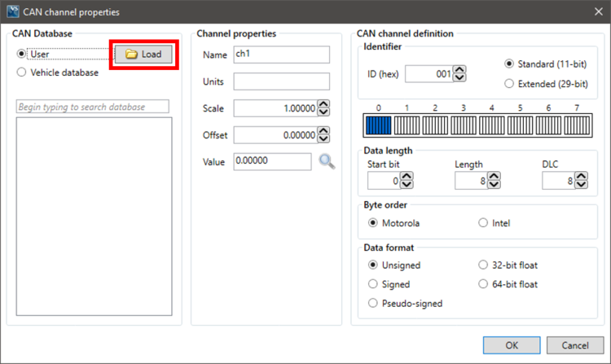Click byte 3 in the bit map
This screenshot has height=364, width=611.
[464, 125]
